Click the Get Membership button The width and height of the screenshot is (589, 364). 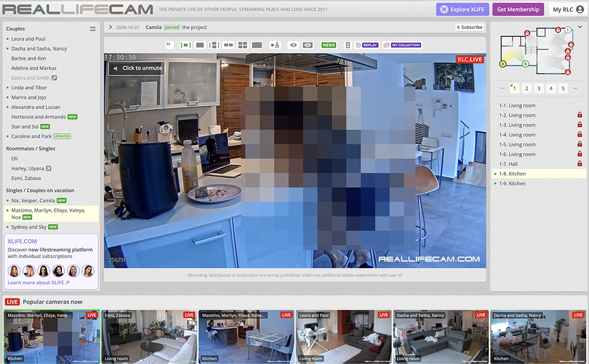(518, 9)
